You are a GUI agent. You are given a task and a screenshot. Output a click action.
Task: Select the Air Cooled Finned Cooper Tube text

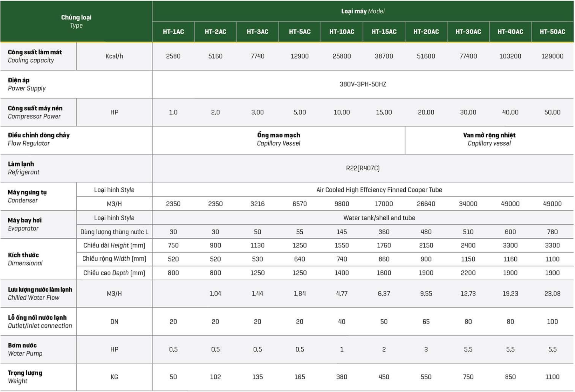coord(379,190)
